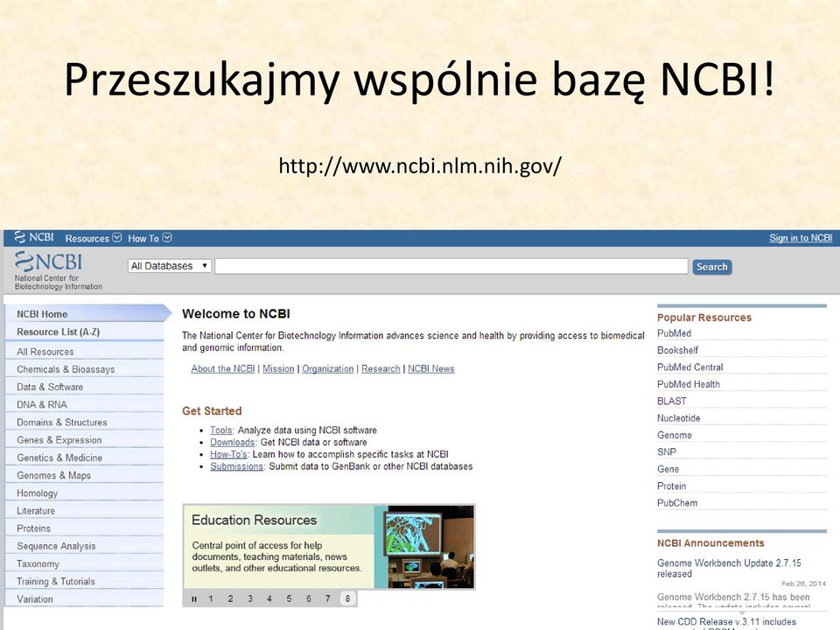840x630 pixels.
Task: Open Chemicals & Bioassays category
Action: [x=84, y=369]
